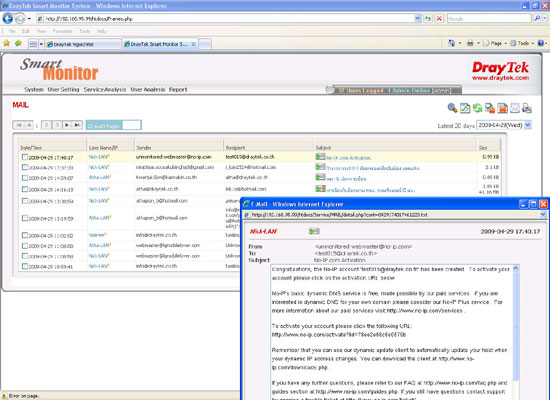550x400 pixels.
Task: Open the User Setting menu
Action: 63,89
